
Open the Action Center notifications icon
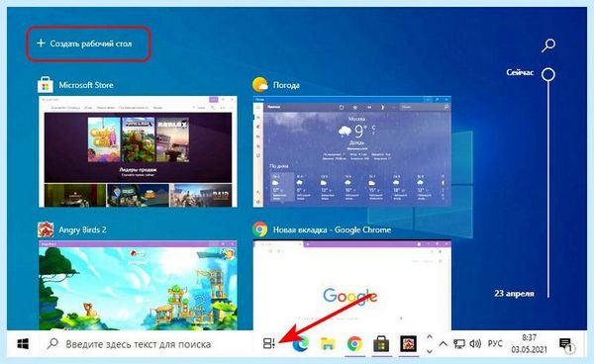coord(566,344)
